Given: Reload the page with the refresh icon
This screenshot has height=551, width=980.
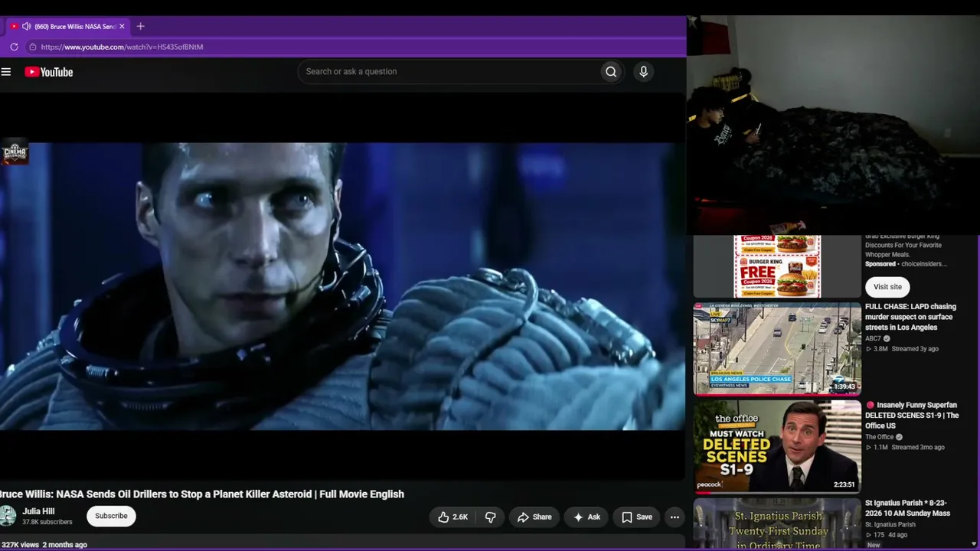Looking at the screenshot, I should 14,47.
